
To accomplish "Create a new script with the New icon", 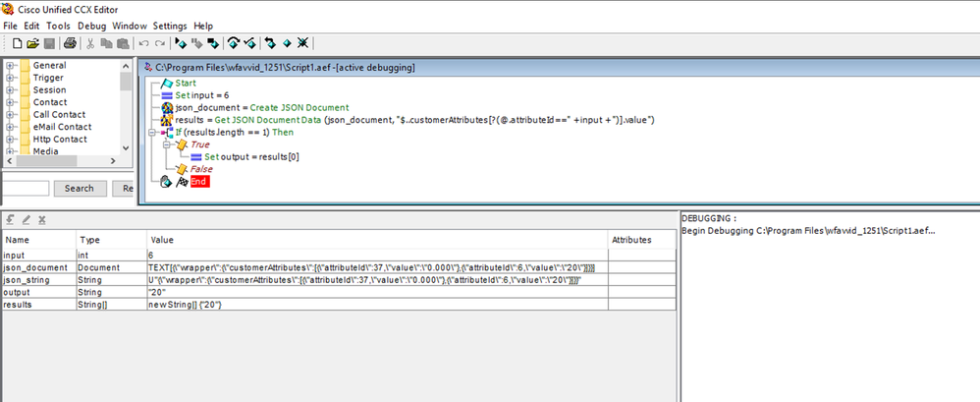I will coord(18,43).
